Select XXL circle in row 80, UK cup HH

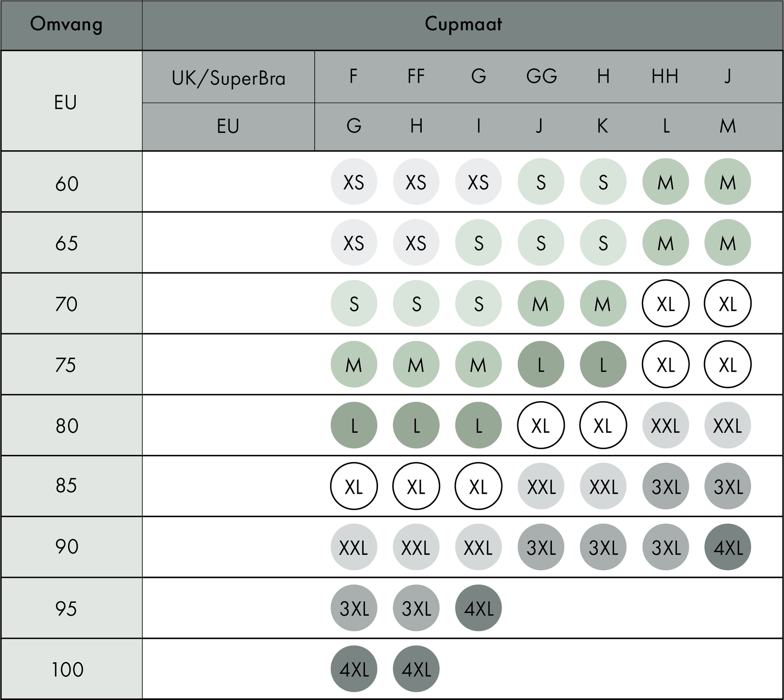665,425
